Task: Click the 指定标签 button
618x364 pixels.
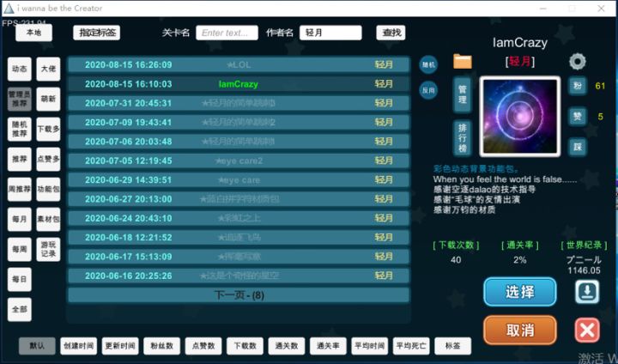Action: [96, 33]
